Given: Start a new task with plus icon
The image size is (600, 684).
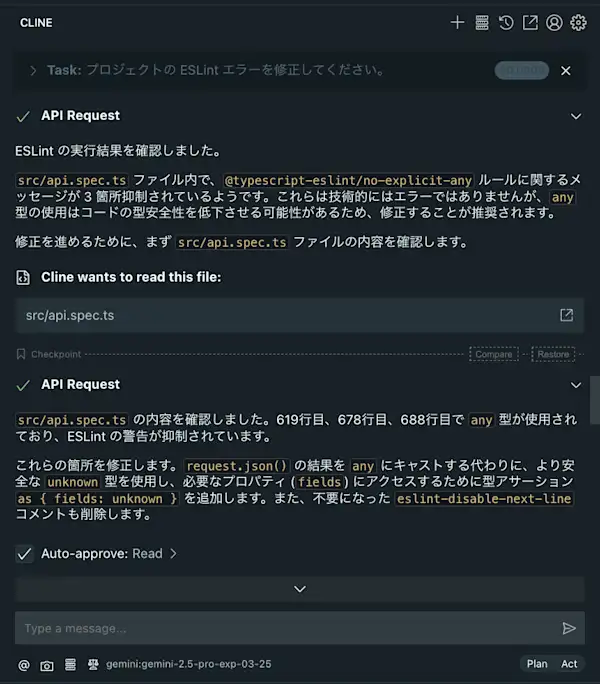Looking at the screenshot, I should 457,22.
